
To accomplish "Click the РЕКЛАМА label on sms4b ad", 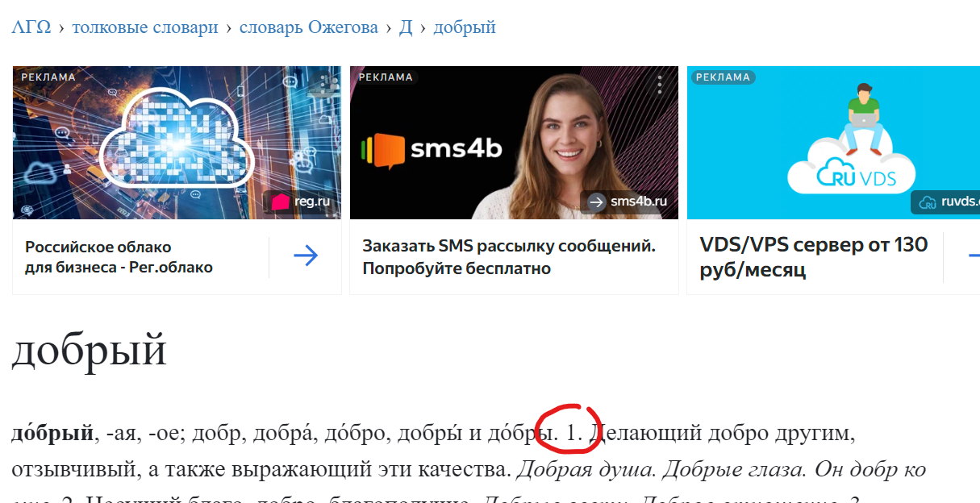I will (x=386, y=77).
